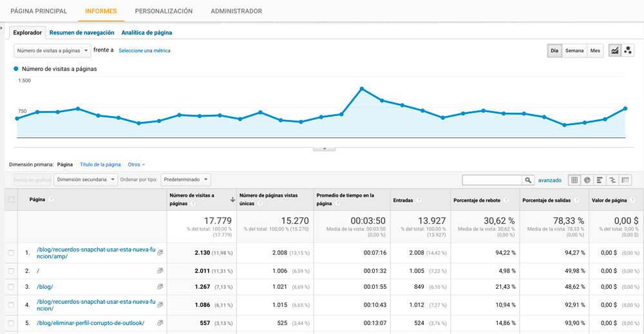The image size is (644, 334).
Task: Open the Dimensión secundaria dropdown
Action: coord(86,180)
